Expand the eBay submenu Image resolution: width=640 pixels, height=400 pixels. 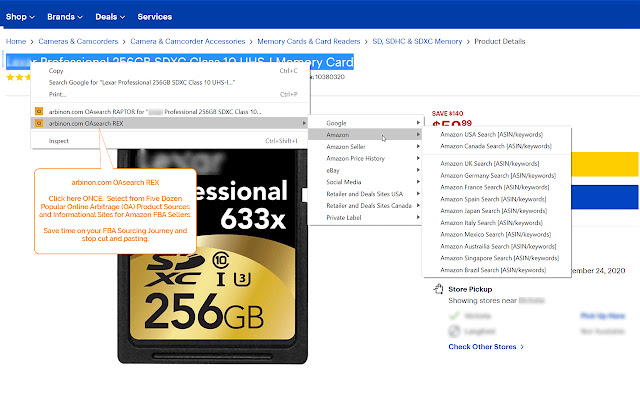coord(366,170)
